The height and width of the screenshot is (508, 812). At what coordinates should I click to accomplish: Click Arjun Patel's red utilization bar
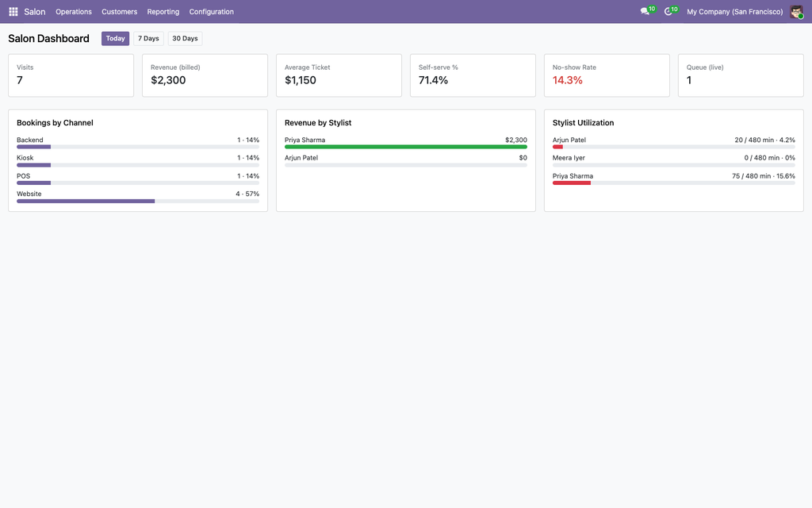pyautogui.click(x=557, y=147)
